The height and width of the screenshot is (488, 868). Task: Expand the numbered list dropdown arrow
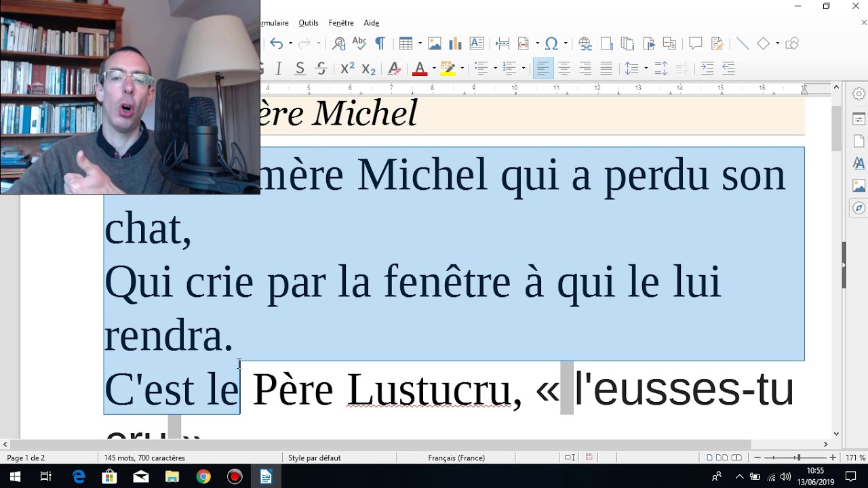click(x=524, y=68)
